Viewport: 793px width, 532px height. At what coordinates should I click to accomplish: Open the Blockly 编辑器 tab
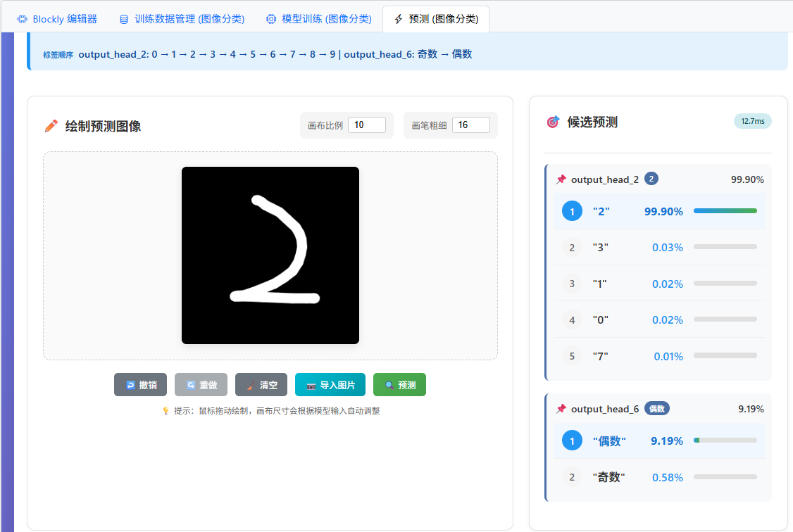(56, 19)
